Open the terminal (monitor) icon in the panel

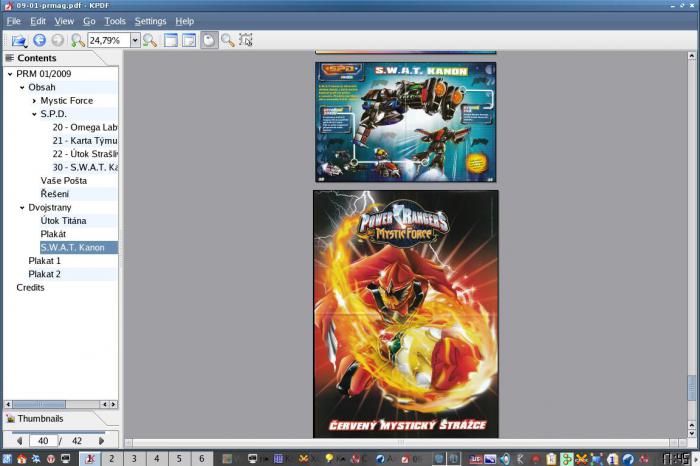point(66,459)
